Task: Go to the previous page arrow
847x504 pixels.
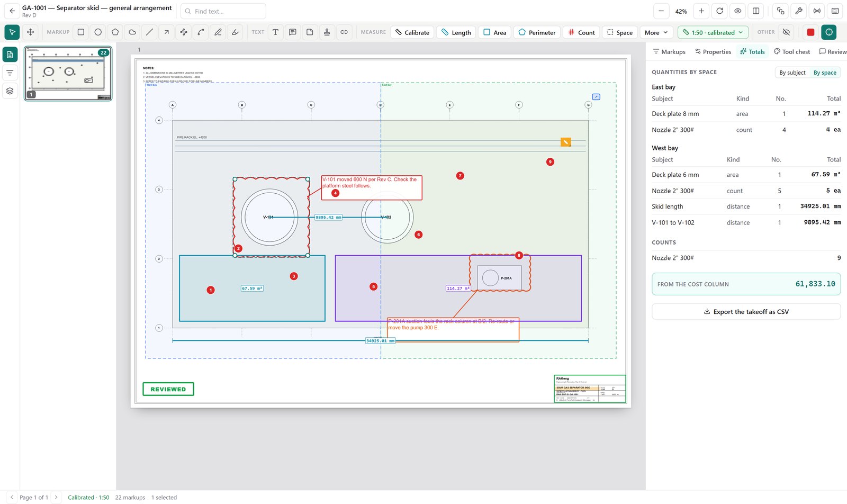Action: click(12, 497)
